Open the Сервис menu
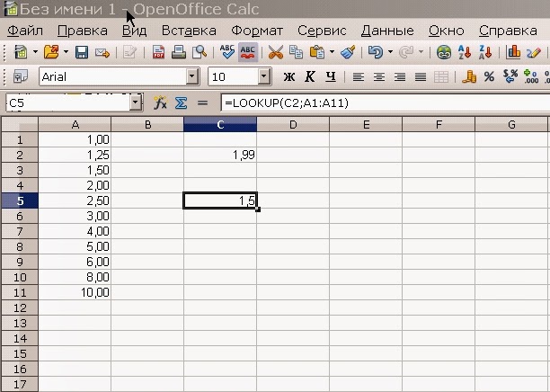The height and width of the screenshot is (392, 550). [x=322, y=31]
